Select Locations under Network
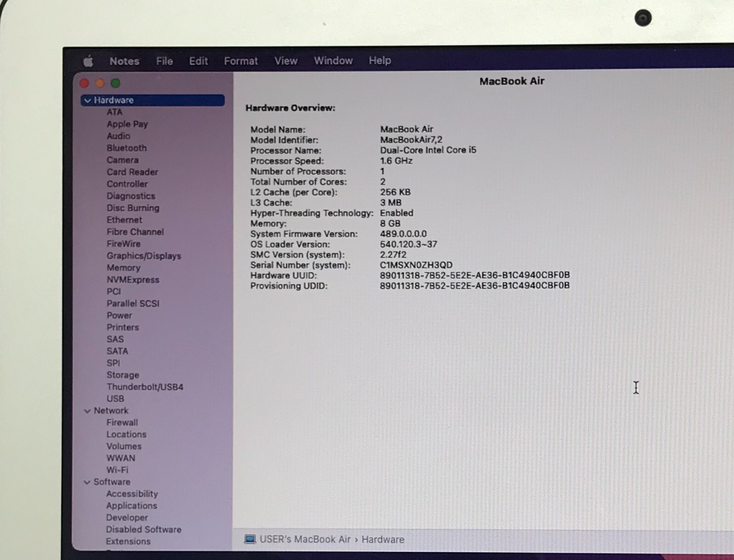Image resolution: width=734 pixels, height=560 pixels. 126,435
